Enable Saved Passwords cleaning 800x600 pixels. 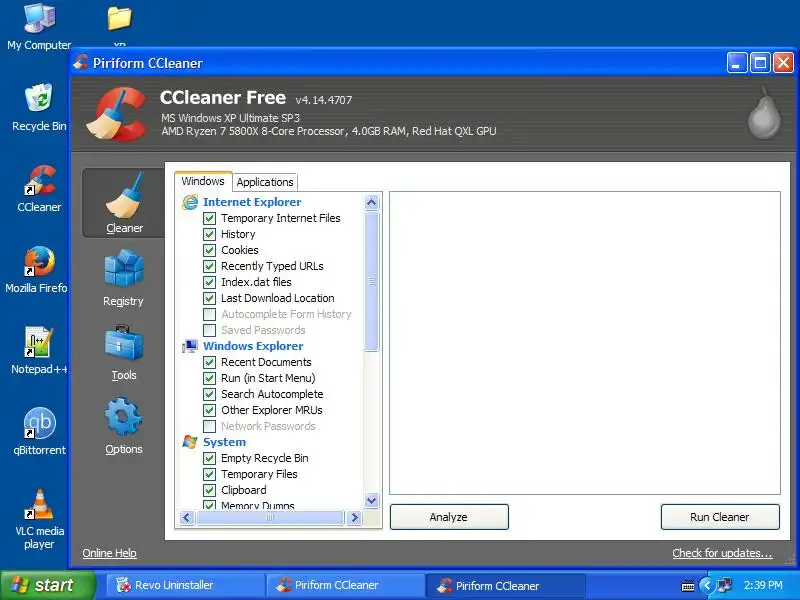click(209, 330)
